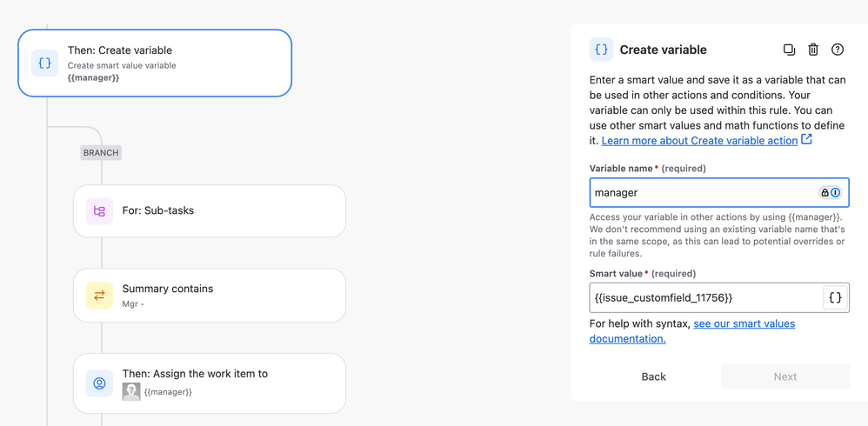
Task: Click the duplicate icon in Create variable panel
Action: point(789,50)
